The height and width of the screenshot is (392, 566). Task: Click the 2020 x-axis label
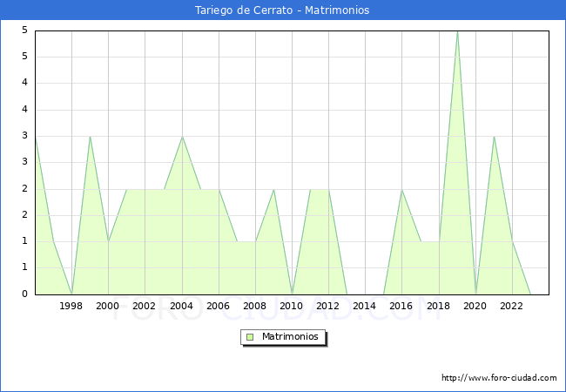[475, 306]
